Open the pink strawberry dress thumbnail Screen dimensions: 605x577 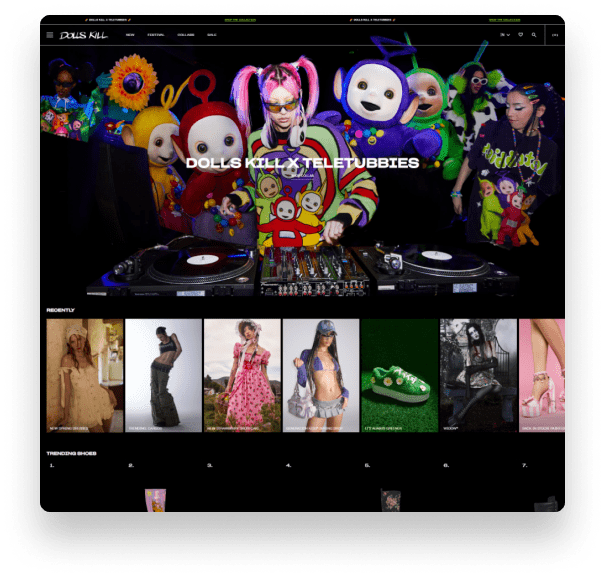pyautogui.click(x=242, y=375)
